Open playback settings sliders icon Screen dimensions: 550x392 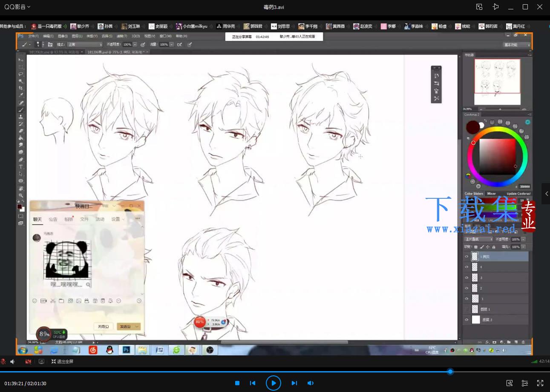[x=525, y=383]
